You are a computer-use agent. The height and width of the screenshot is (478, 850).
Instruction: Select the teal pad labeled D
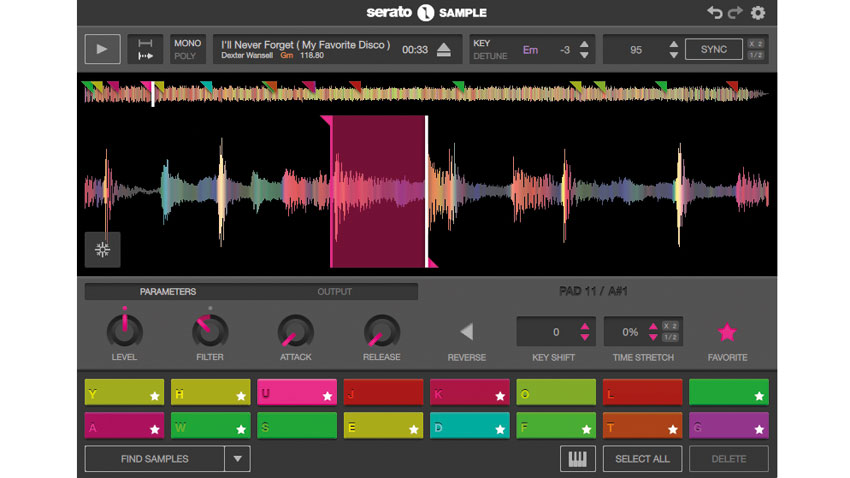coord(469,425)
